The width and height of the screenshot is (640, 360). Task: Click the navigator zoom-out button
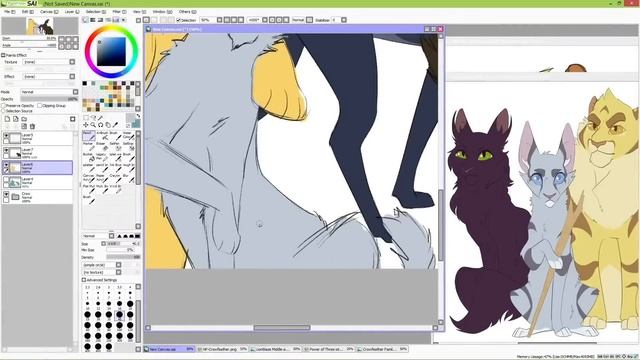pos(61,39)
